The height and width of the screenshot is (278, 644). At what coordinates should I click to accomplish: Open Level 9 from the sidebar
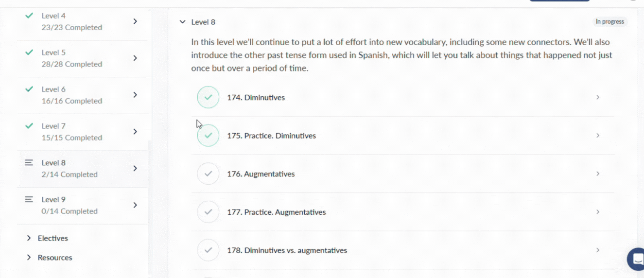pos(82,205)
